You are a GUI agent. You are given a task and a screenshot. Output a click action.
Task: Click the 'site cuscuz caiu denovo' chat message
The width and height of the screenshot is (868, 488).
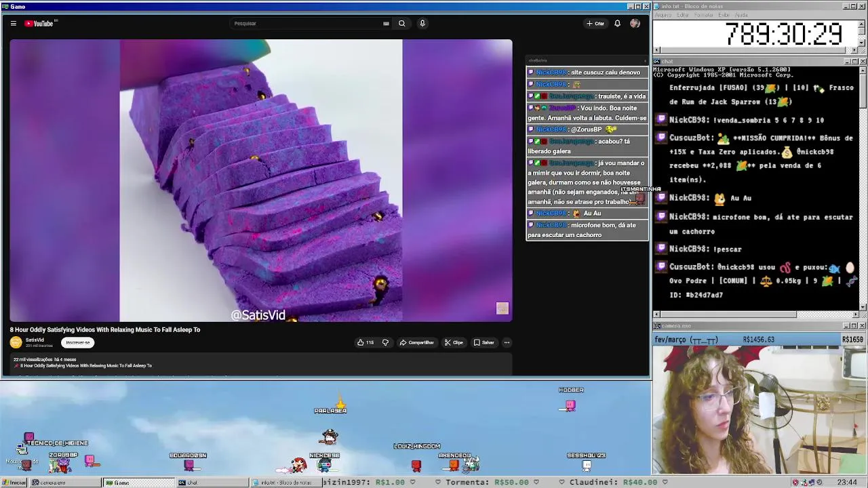point(587,72)
